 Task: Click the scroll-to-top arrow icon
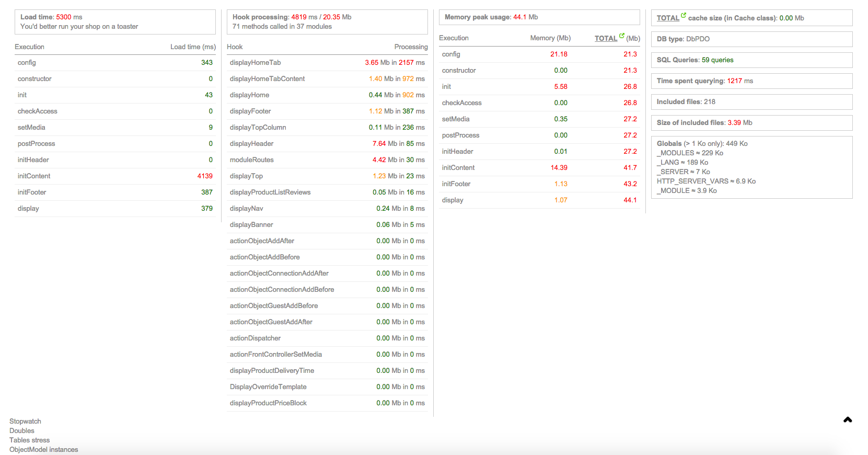pyautogui.click(x=848, y=419)
